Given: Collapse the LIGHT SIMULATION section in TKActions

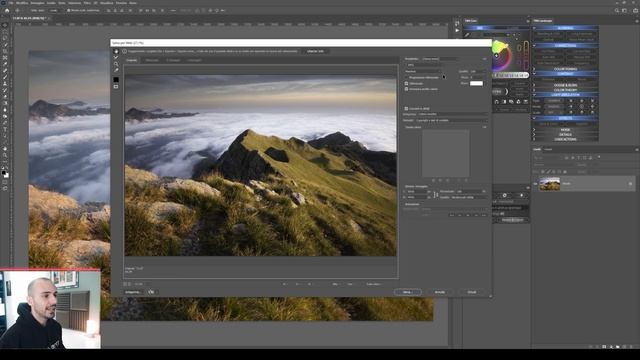Looking at the screenshot, I should [565, 95].
